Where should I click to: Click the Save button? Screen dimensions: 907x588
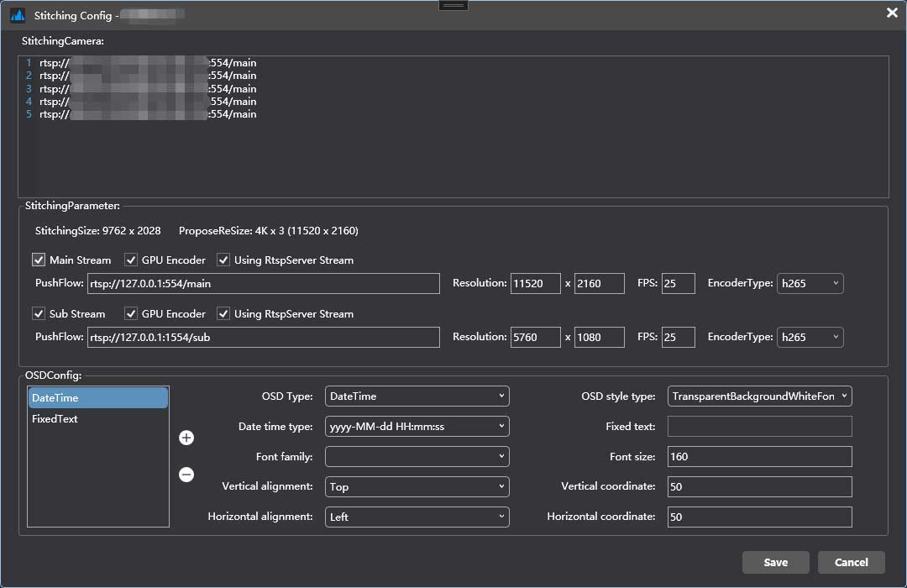[775, 562]
